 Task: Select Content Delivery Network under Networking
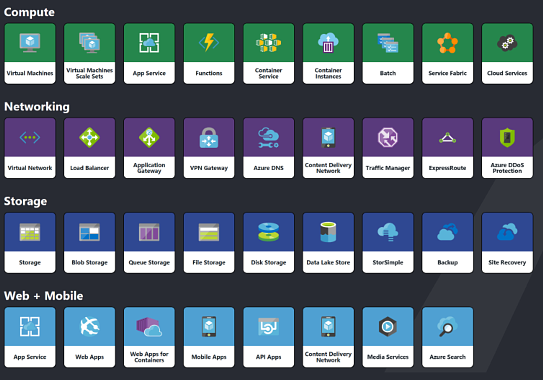point(328,148)
